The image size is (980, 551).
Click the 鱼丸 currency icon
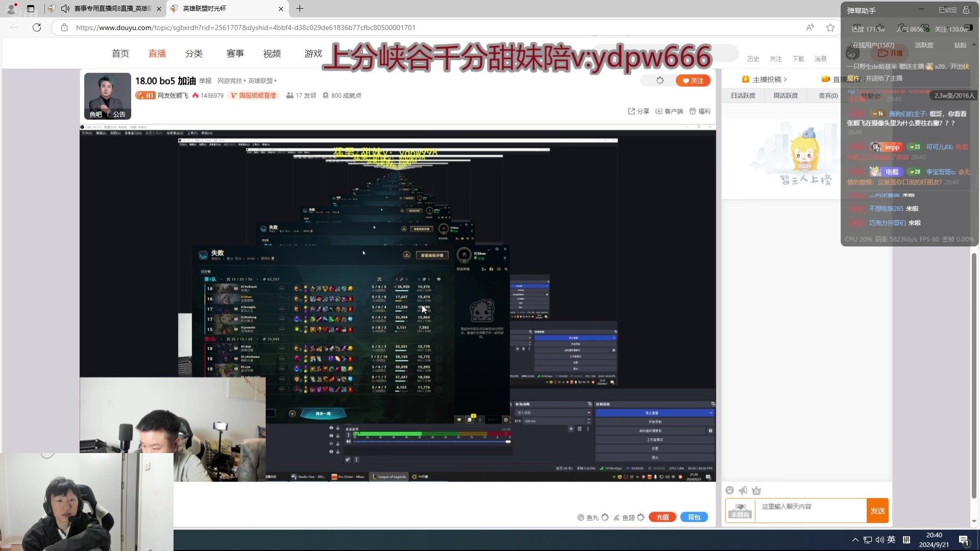click(581, 517)
